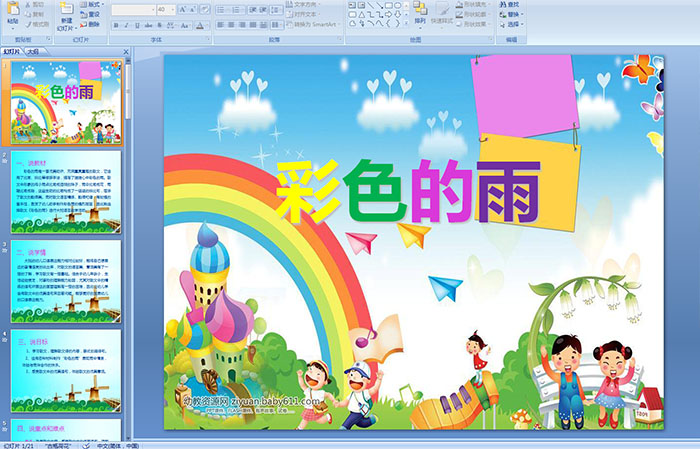Select the Arrow line shape
The height and width of the screenshot is (449, 700).
[379, 5]
